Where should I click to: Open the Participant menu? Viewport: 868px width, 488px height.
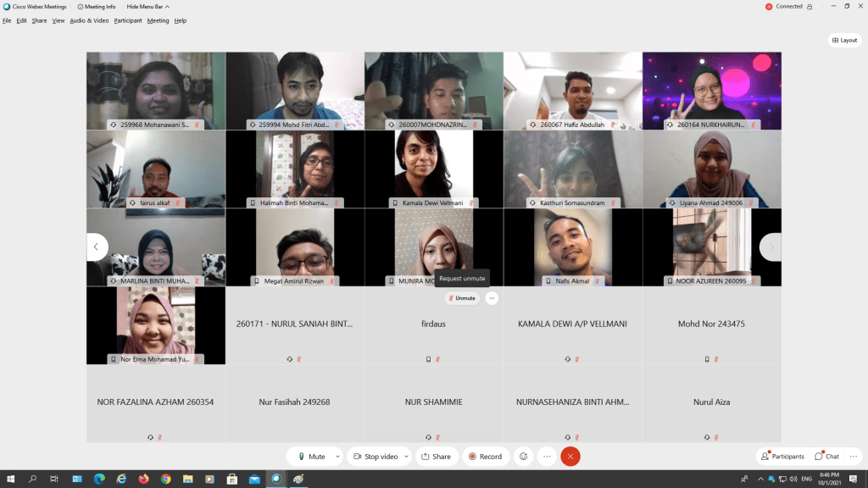[x=128, y=20]
